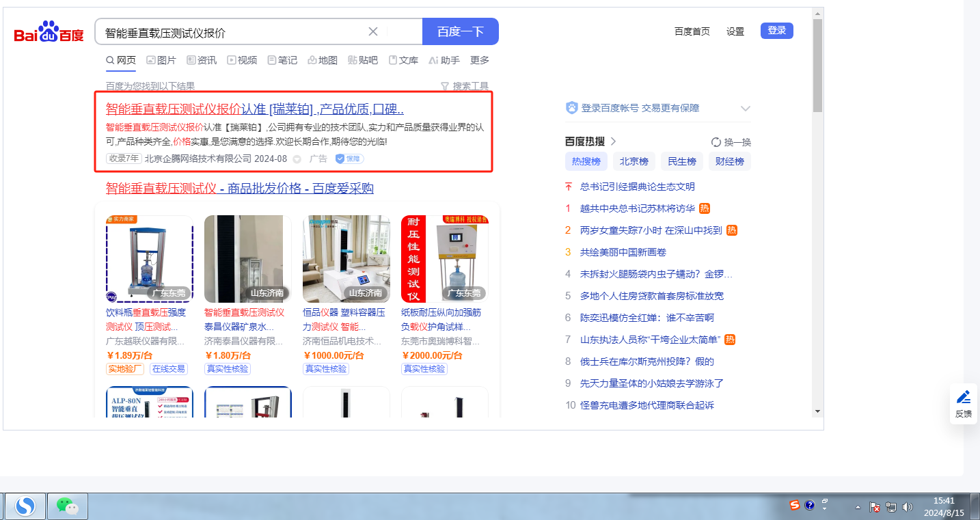Expand the 登录百度帐号 panel chevron
Screen dimensions: 980x520
(746, 109)
